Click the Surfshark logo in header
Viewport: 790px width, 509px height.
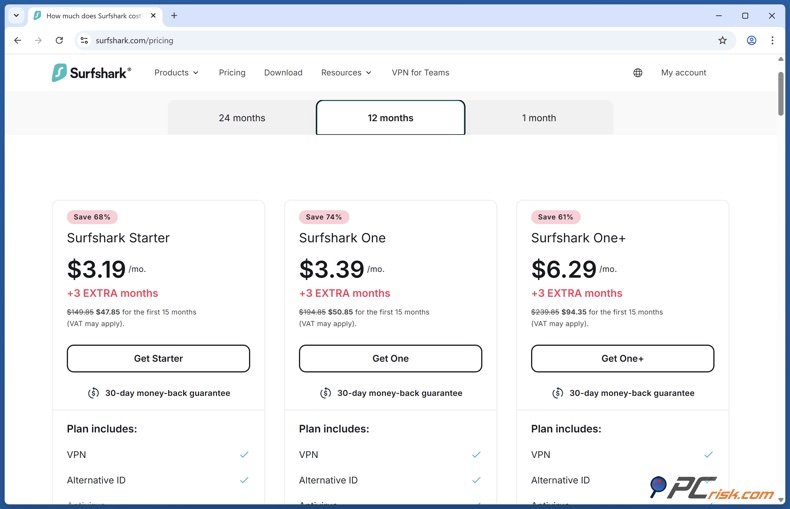pyautogui.click(x=91, y=73)
